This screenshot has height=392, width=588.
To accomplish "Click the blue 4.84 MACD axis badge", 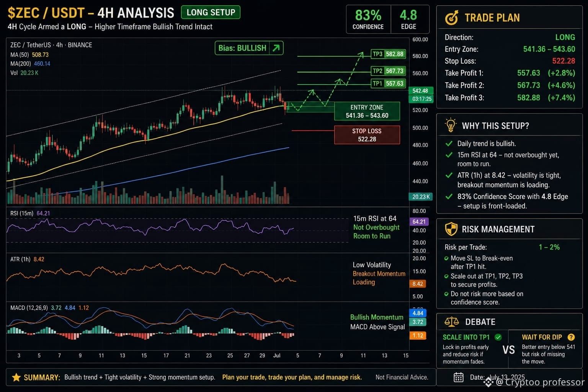I will click(418, 313).
